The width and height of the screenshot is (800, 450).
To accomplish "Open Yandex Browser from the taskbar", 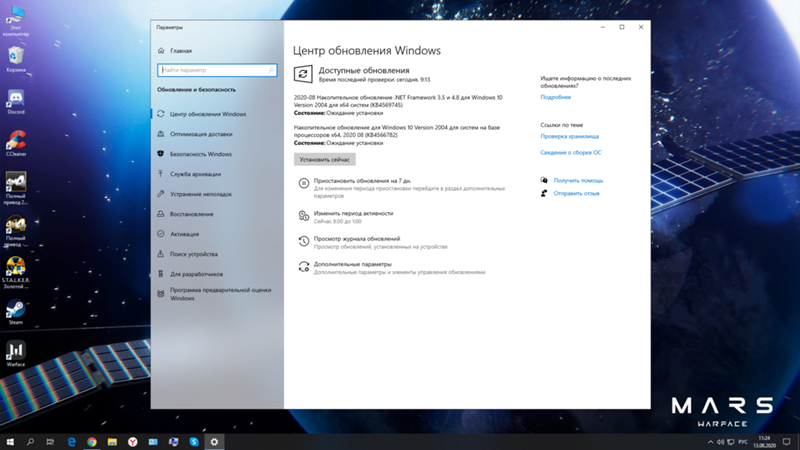I will pos(133,442).
